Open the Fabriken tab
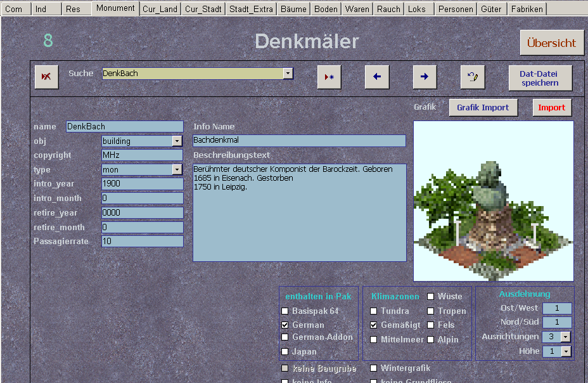The height and width of the screenshot is (383, 588). coord(527,9)
